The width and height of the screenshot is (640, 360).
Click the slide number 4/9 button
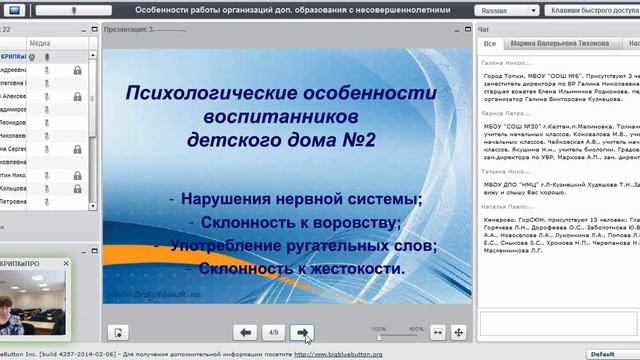coord(273,333)
